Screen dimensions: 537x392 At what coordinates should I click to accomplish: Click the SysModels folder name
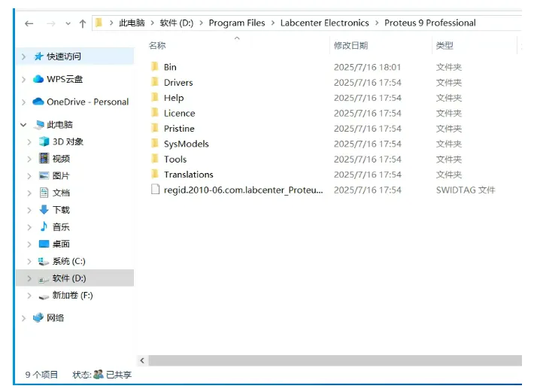tap(187, 144)
